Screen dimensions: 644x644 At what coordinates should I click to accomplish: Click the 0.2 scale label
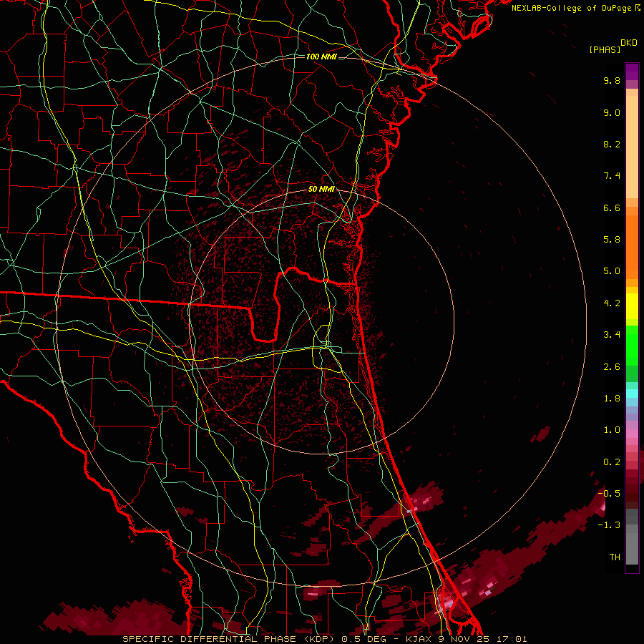pyautogui.click(x=612, y=462)
